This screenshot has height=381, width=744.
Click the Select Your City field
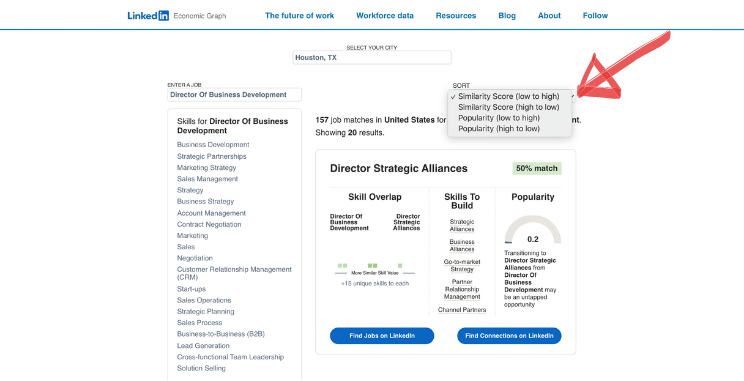coord(372,57)
